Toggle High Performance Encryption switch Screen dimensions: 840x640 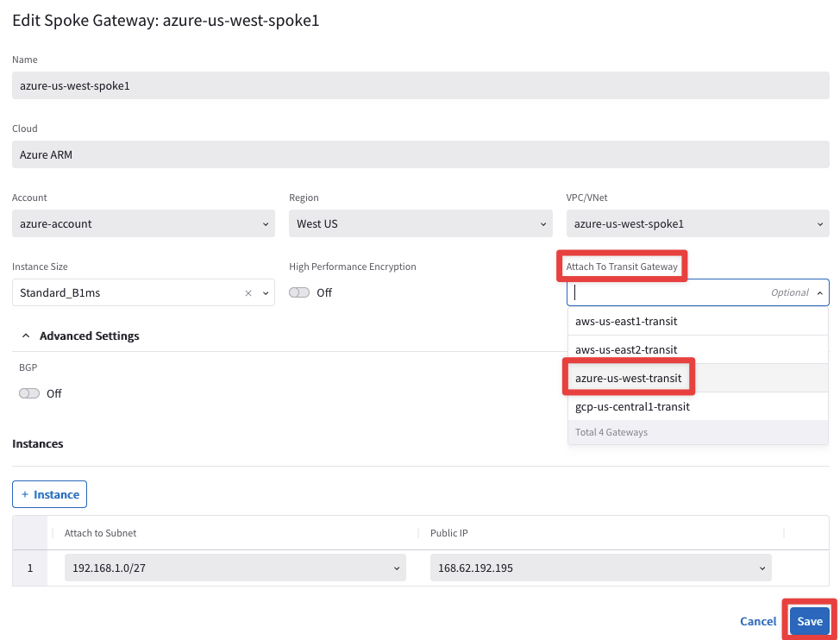click(299, 293)
